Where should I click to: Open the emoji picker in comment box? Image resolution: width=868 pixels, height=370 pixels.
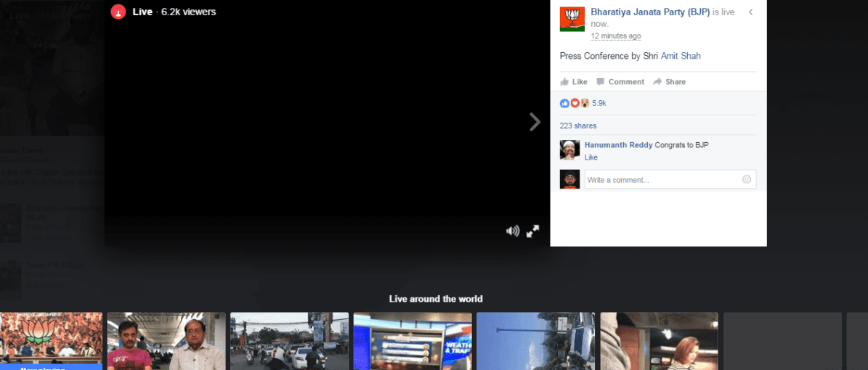(746, 180)
